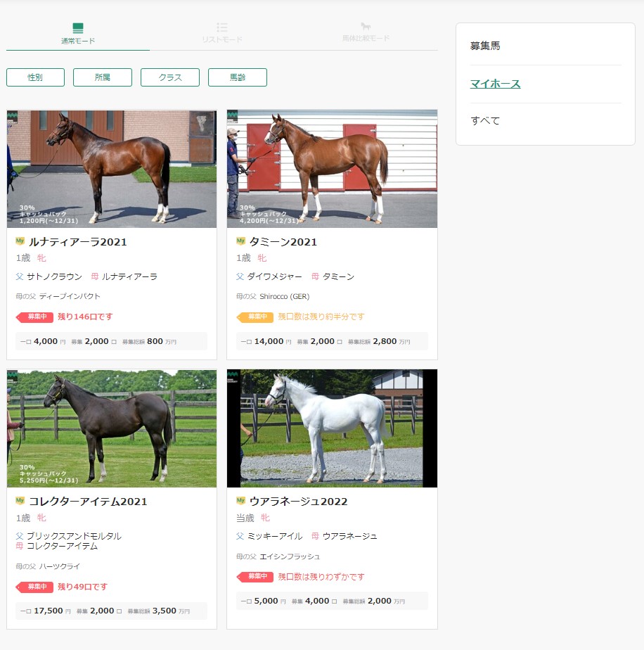Click the ルナティアーラ2021 title
This screenshot has height=650, width=644.
coord(78,242)
